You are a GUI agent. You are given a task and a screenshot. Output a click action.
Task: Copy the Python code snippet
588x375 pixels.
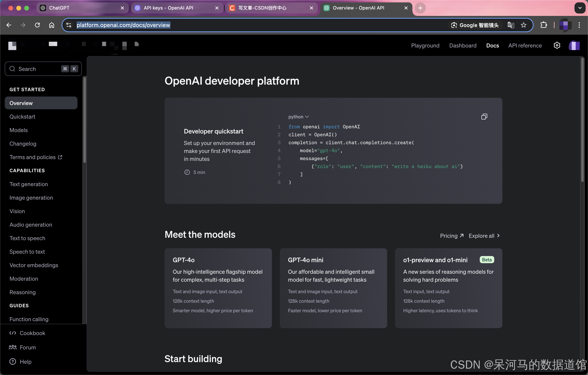484,117
